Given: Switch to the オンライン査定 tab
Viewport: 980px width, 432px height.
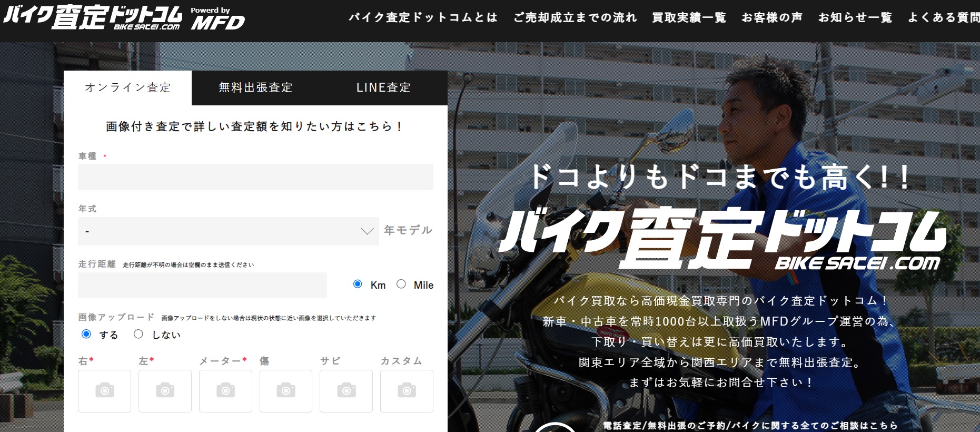Looking at the screenshot, I should point(128,88).
